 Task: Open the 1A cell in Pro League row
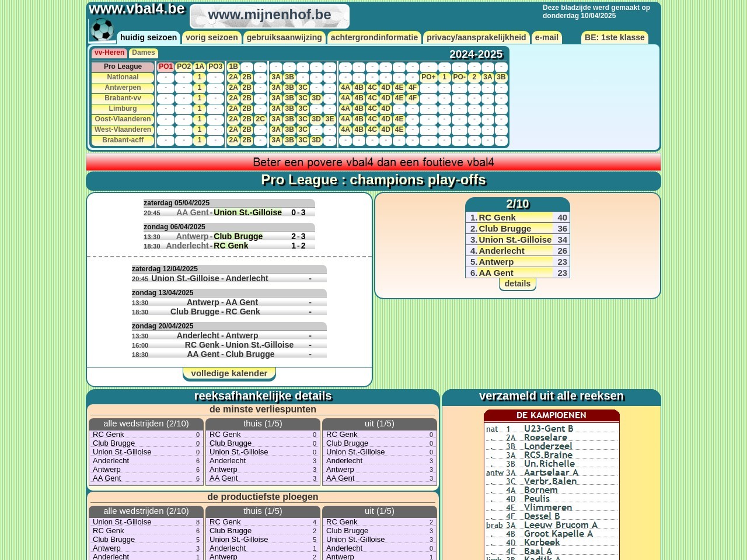tap(200, 66)
